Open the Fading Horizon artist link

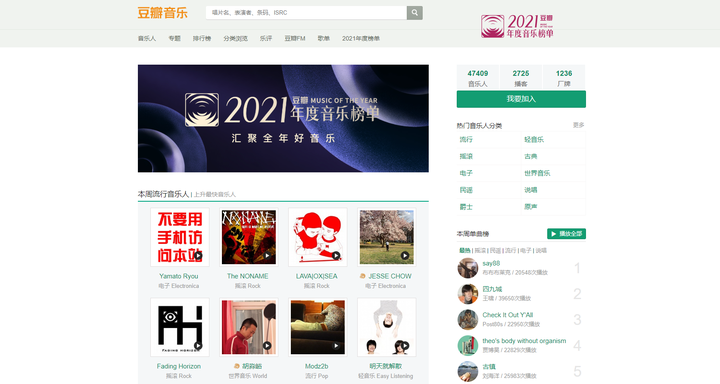pyautogui.click(x=179, y=367)
